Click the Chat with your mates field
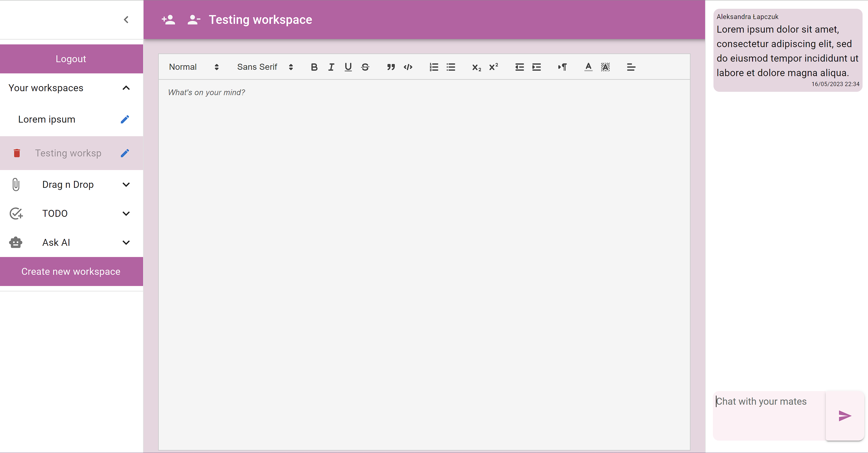Viewport: 868px width, 453px height. [x=769, y=415]
